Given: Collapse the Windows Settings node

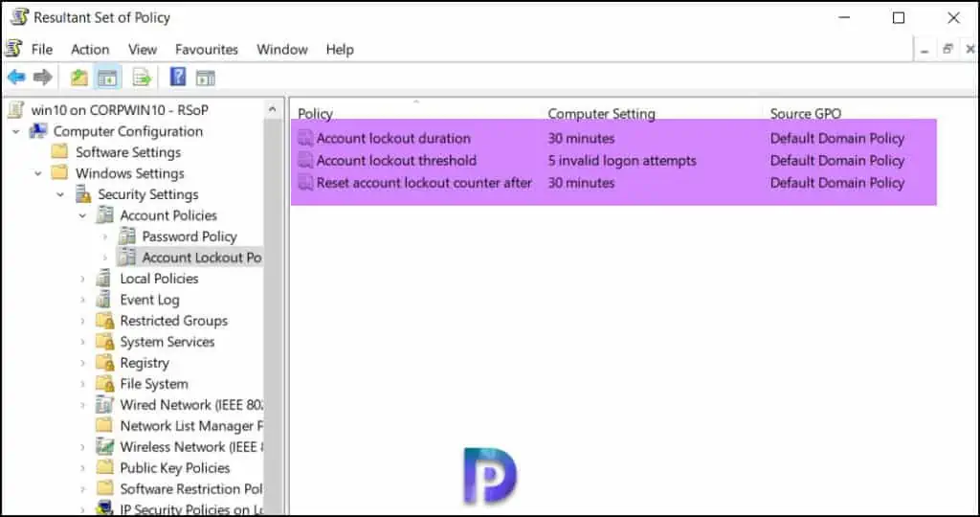Looking at the screenshot, I should pos(38,174).
